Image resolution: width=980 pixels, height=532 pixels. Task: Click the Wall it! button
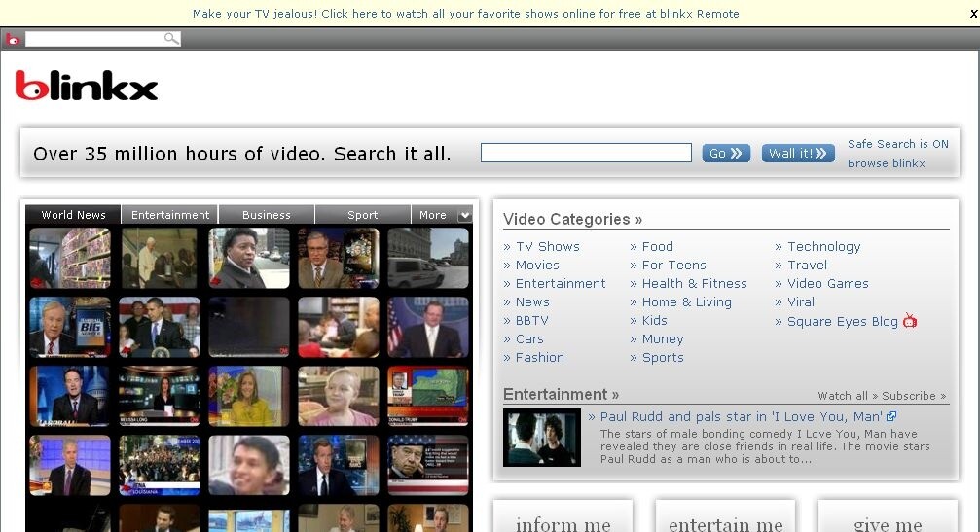click(x=798, y=153)
